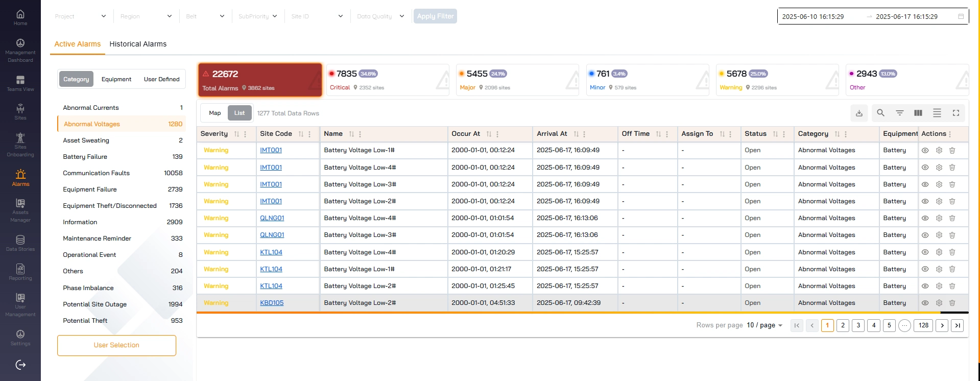Jump to the last page of results
The image size is (980, 381).
pyautogui.click(x=958, y=325)
